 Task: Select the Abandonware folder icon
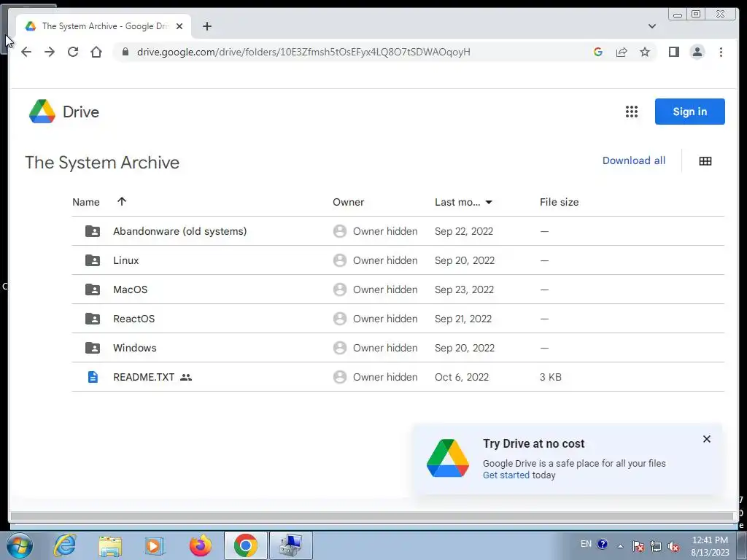[x=93, y=231]
